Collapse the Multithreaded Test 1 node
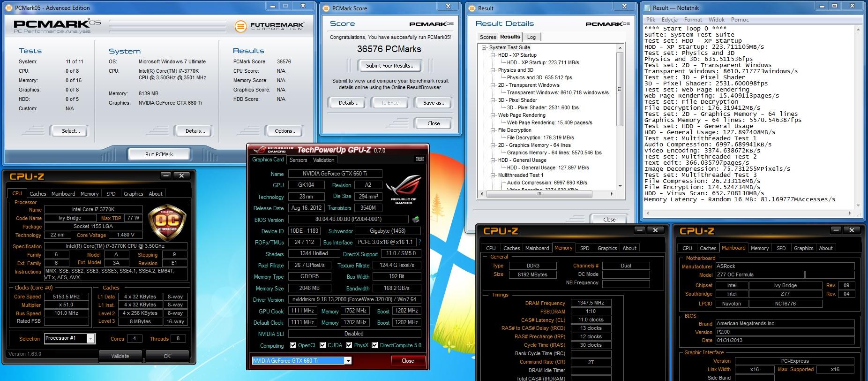Viewport: 868px width, 381px height. (x=494, y=175)
